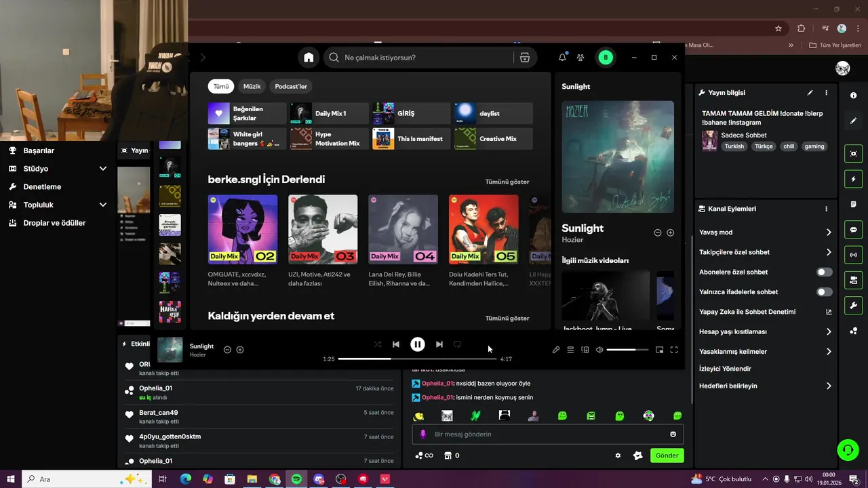Open connect to a device icon
This screenshot has width=868, height=488.
[585, 350]
